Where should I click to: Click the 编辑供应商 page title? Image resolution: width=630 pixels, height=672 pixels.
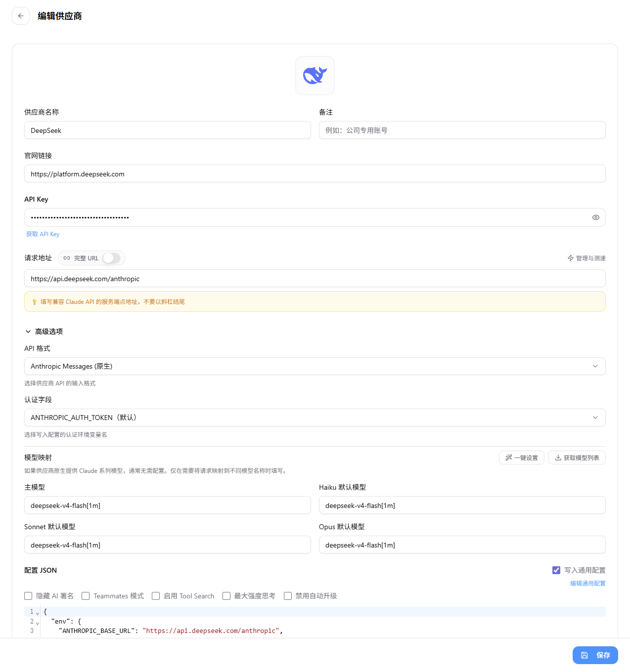click(60, 16)
